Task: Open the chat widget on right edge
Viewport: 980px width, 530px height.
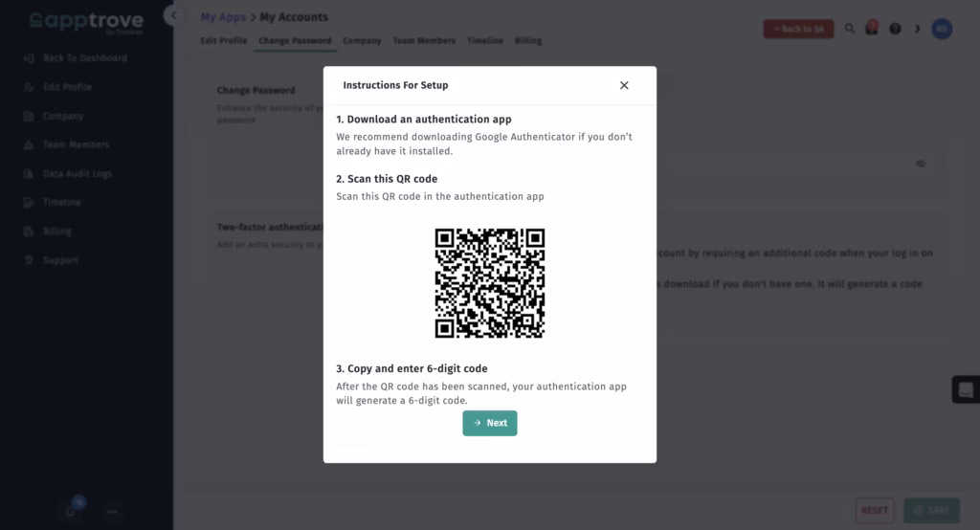Action: 966,389
